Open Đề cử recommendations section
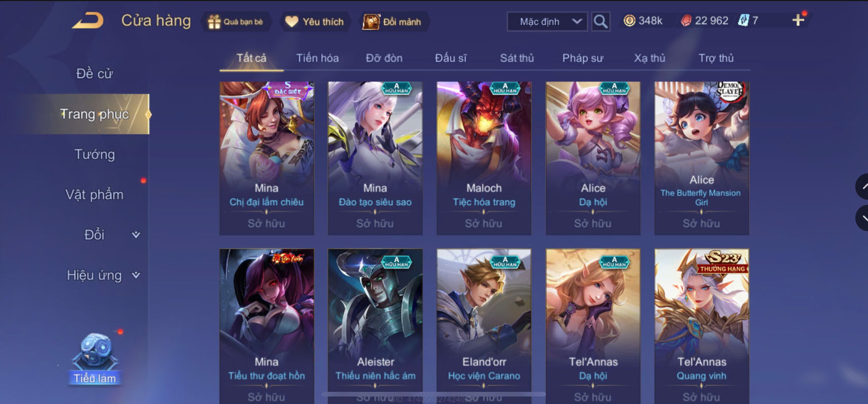 click(x=95, y=74)
